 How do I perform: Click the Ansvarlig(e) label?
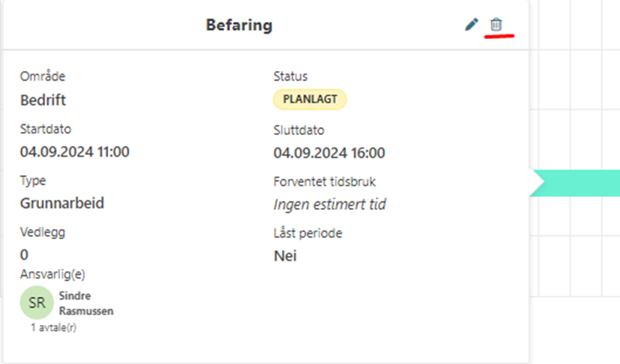pyautogui.click(x=52, y=273)
